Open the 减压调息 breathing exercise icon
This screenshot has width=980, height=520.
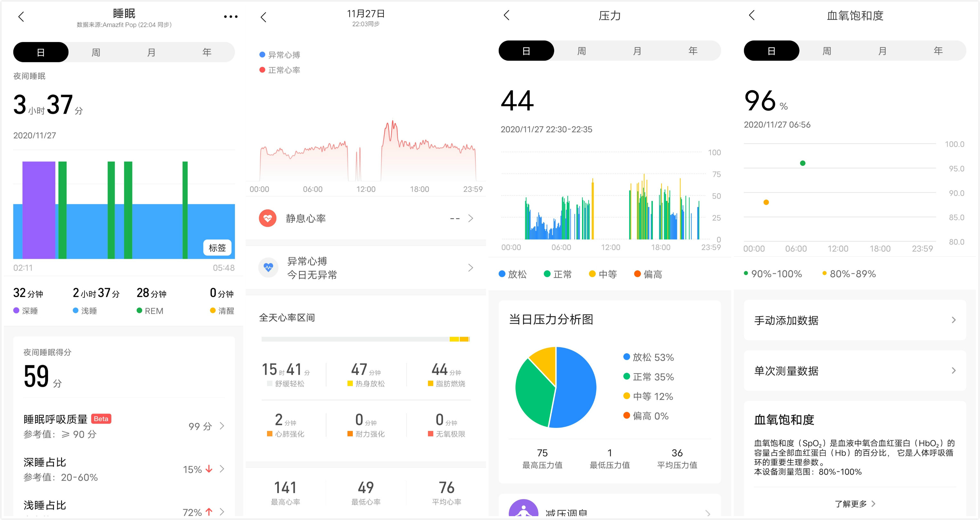tap(524, 510)
